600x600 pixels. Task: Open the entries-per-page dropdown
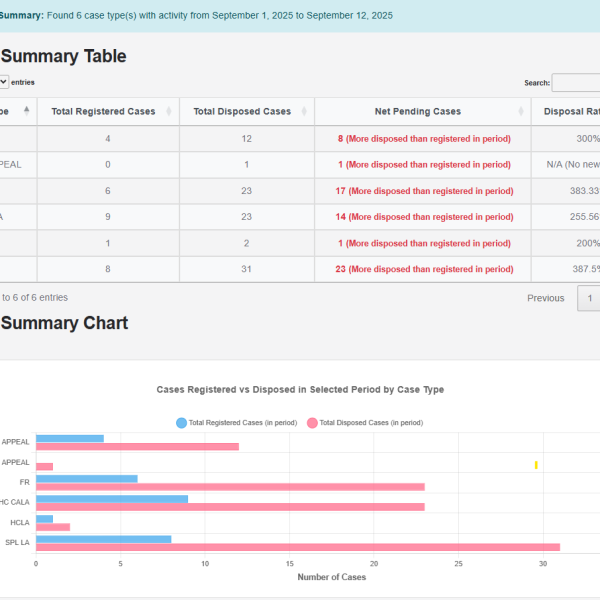click(x=4, y=82)
